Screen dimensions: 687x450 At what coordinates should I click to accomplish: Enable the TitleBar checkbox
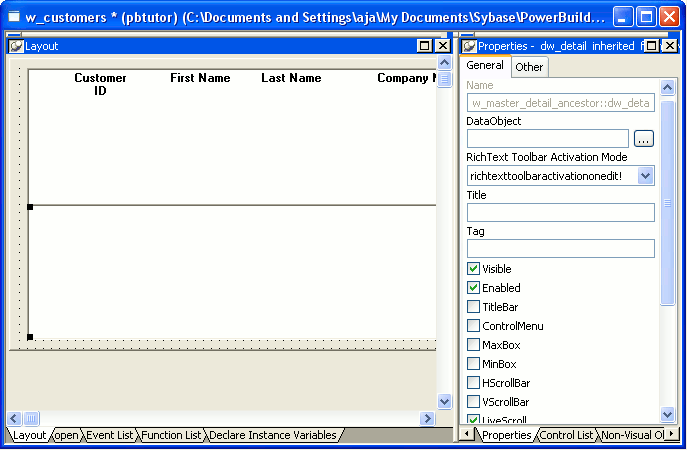pos(473,307)
